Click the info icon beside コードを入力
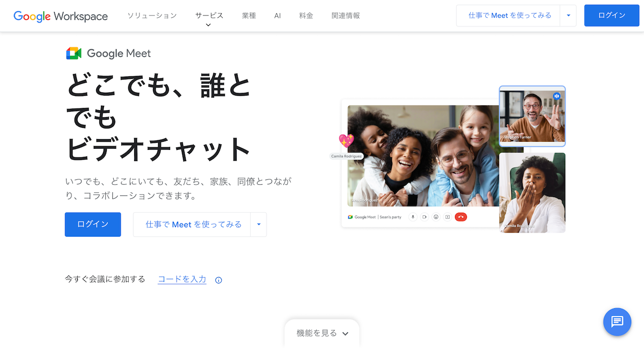Image resolution: width=644 pixels, height=348 pixels. coord(218,280)
